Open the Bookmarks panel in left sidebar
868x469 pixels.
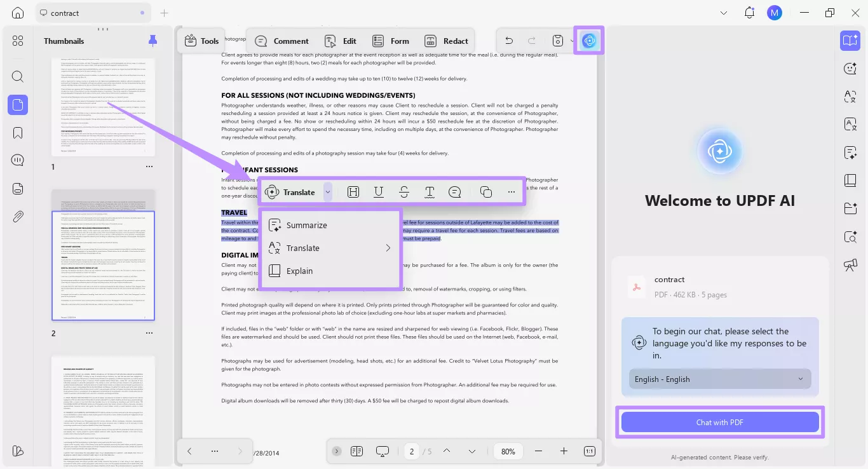(18, 133)
